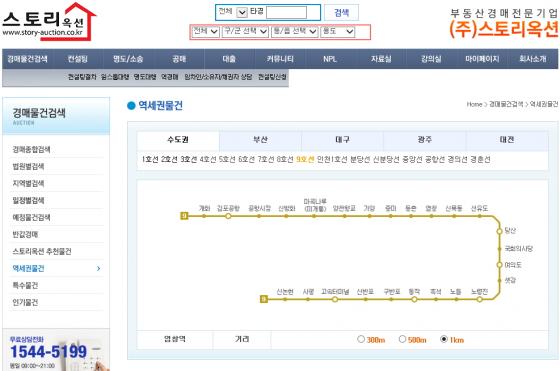This screenshot has height=371, width=560.
Task: Select the 분당선 subway line link
Action: 360,160
